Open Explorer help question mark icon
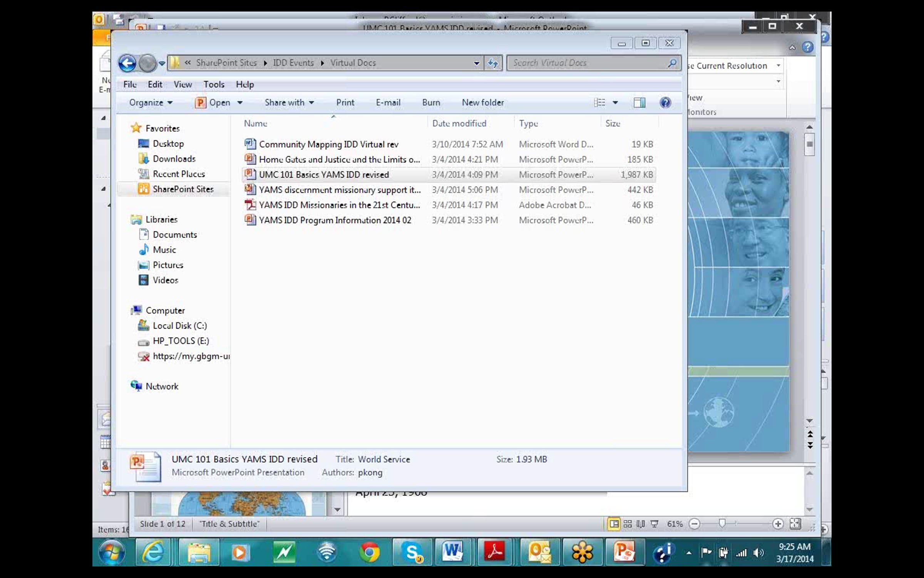 point(665,102)
